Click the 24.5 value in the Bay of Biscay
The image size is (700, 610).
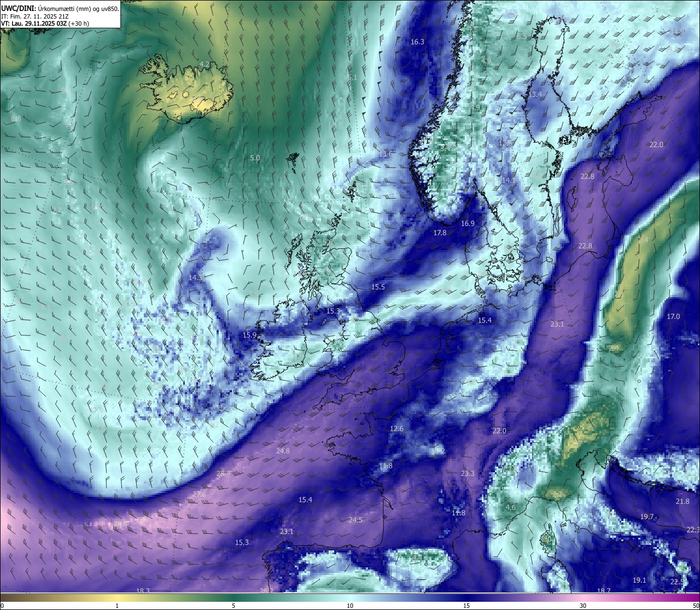coord(355,520)
